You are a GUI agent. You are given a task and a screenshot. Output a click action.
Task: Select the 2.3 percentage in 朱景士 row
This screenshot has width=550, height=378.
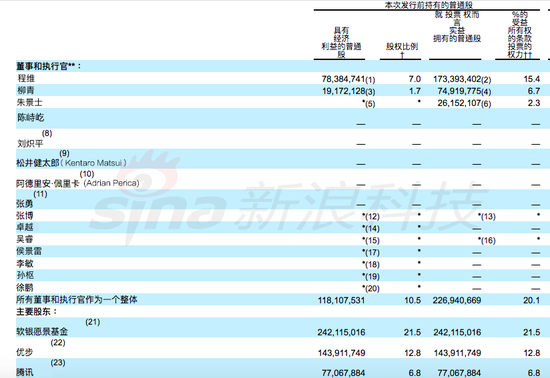click(534, 103)
